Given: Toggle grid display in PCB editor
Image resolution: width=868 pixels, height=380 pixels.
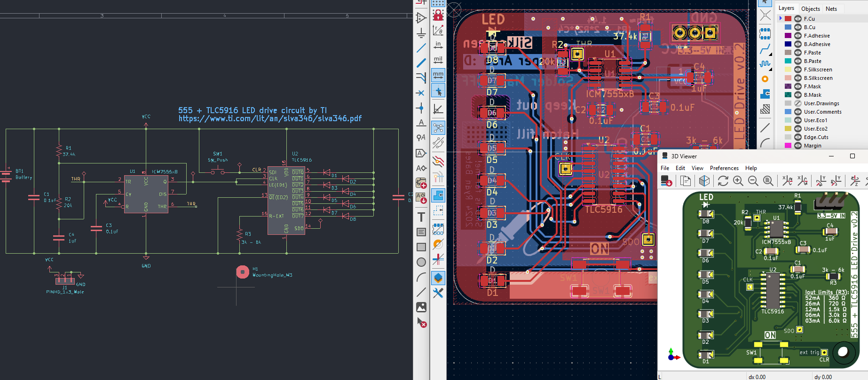Looking at the screenshot, I should (x=438, y=2).
